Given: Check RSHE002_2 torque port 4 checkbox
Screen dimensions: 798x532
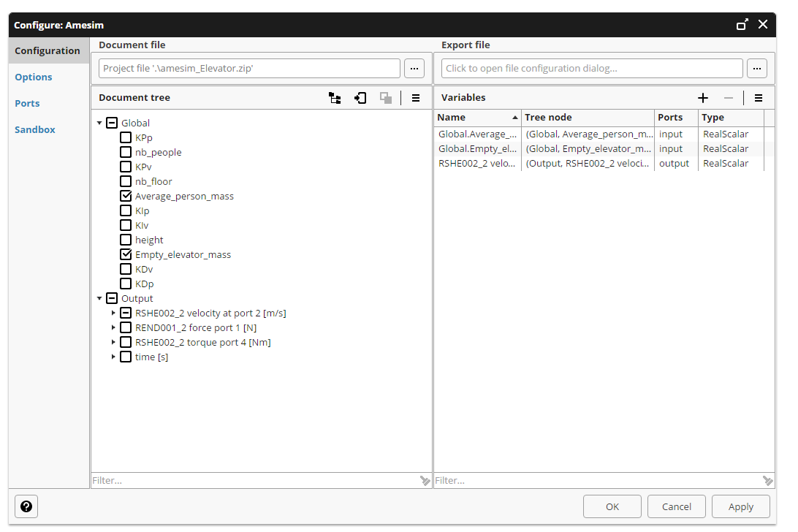Looking at the screenshot, I should point(126,342).
